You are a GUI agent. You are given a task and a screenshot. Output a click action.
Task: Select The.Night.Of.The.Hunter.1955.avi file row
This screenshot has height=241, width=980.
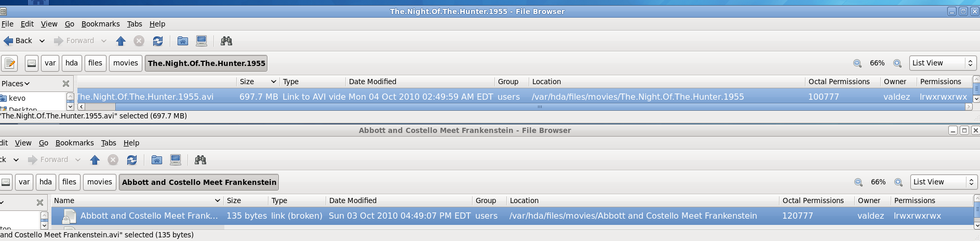(525, 97)
